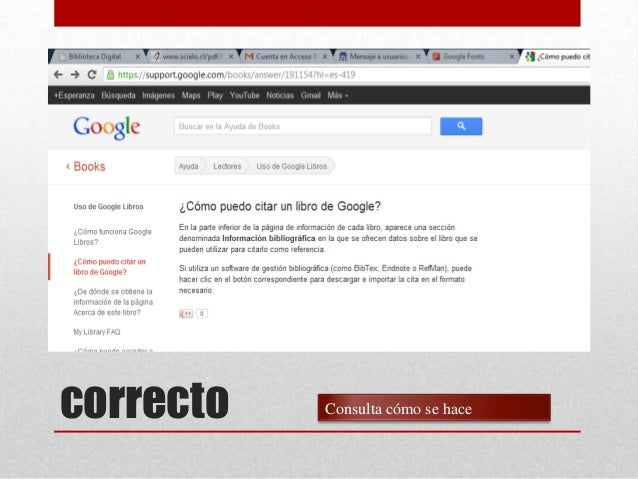Click the Lectores breadcrumb
This screenshot has width=638, height=479.
click(227, 166)
